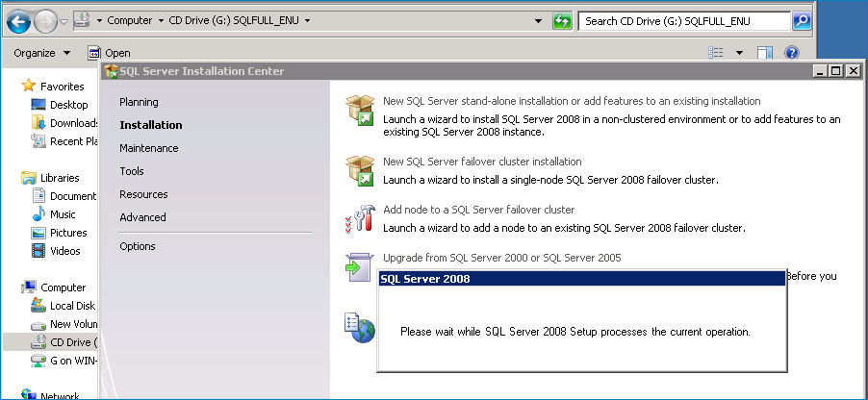The image size is (868, 400).
Task: Select Network in navigation pane
Action: pos(60,395)
